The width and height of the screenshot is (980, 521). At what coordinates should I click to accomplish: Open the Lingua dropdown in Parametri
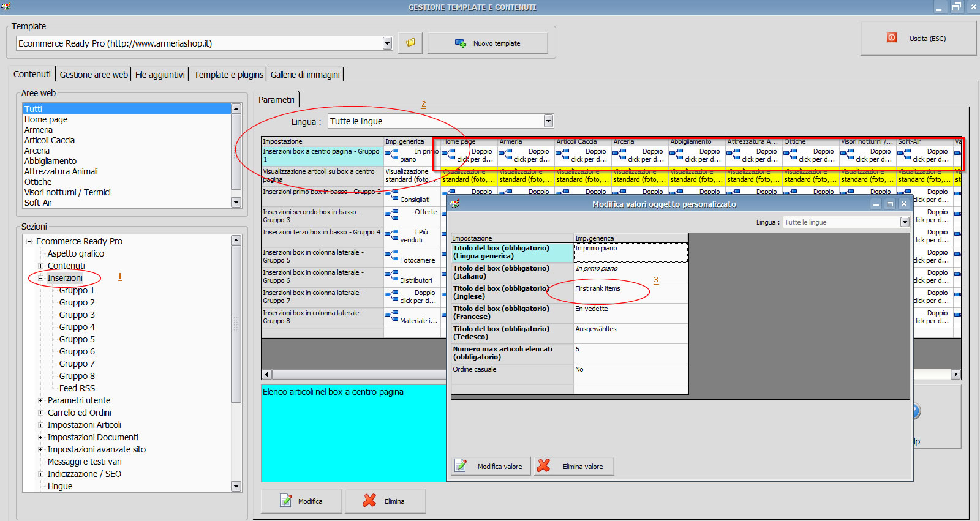(548, 121)
